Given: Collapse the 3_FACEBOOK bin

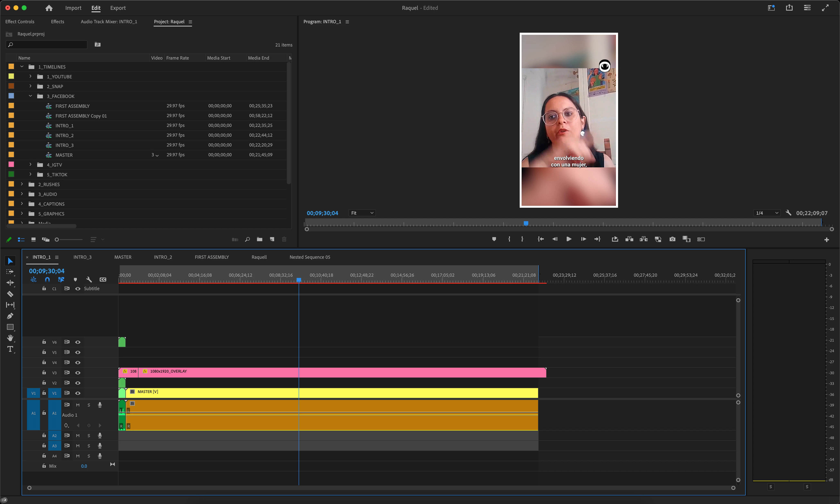Looking at the screenshot, I should 31,96.
